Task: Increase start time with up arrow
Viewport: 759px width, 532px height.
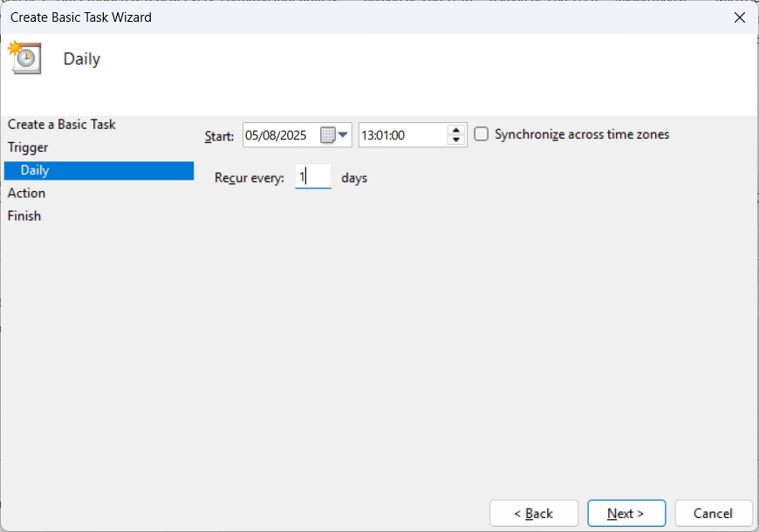Action: [455, 130]
